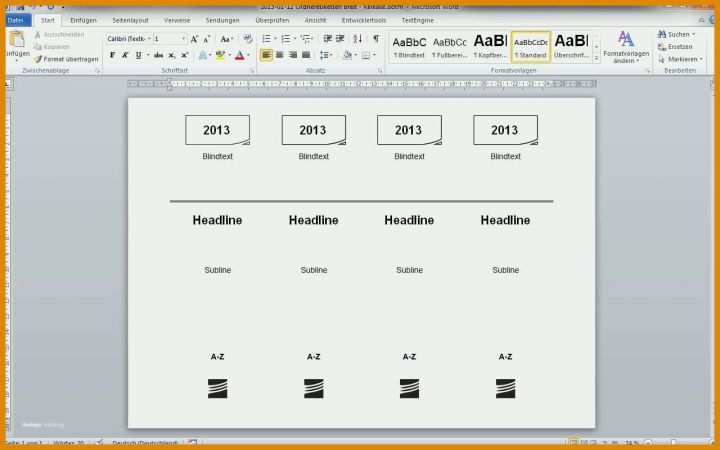720x450 pixels.
Task: Open paste options arrow under Einfügen
Action: 17,60
